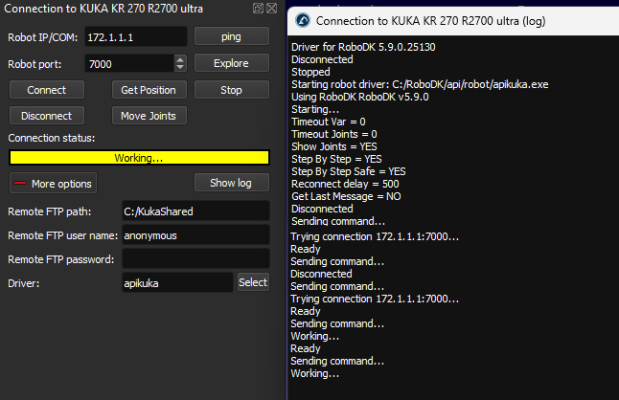Connect to the robot
Image resolution: width=619 pixels, height=400 pixels.
click(38, 90)
